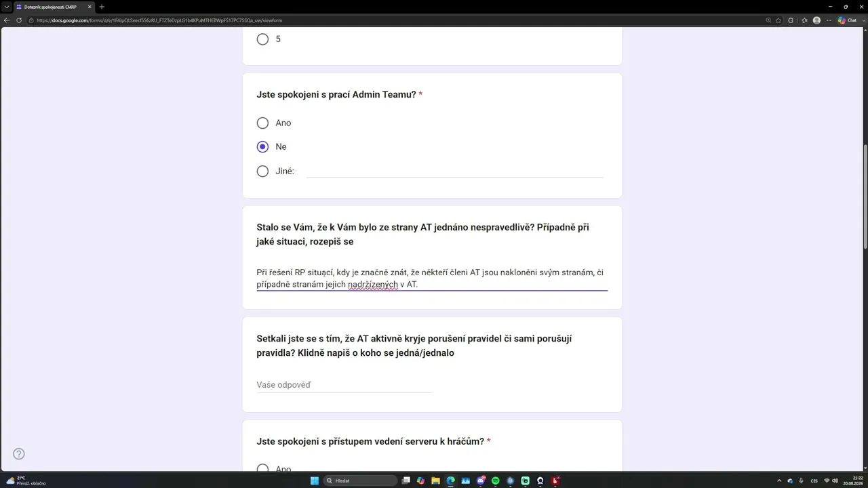868x488 pixels.
Task: Open Copilot Chat button
Action: click(847, 20)
